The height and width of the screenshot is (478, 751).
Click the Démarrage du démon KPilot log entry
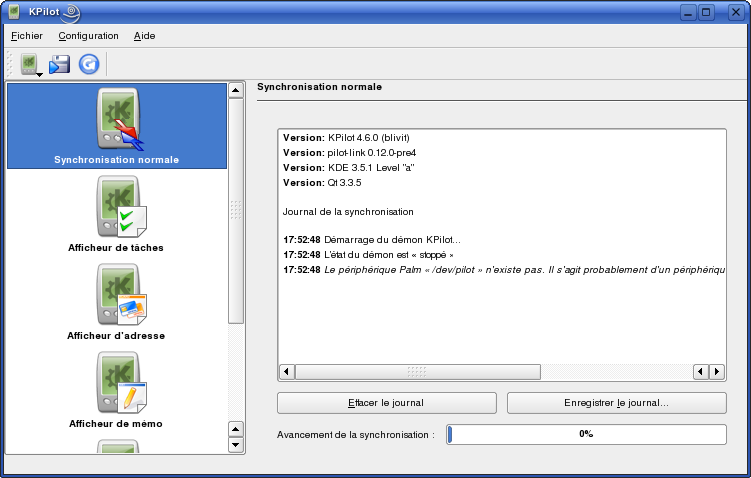point(372,240)
